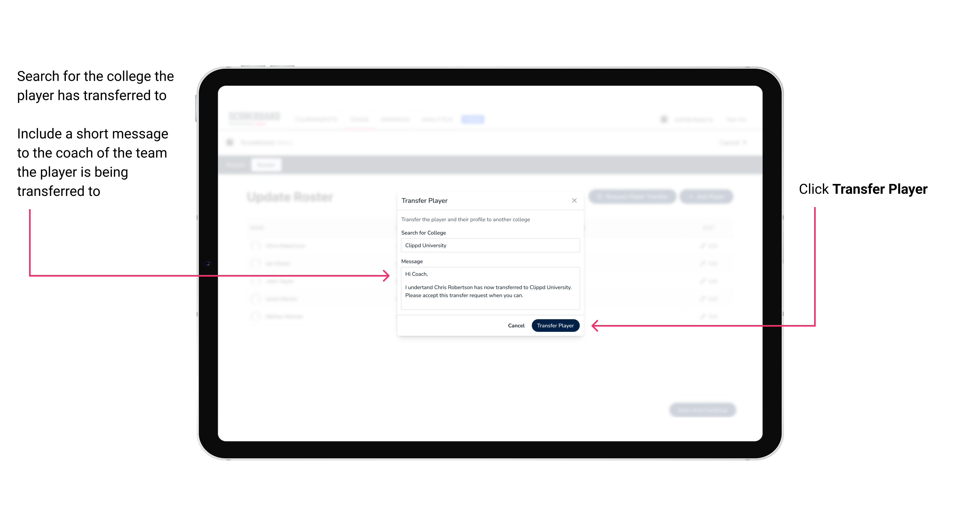This screenshot has width=980, height=527.
Task: Click the Search for College input field
Action: (x=488, y=245)
